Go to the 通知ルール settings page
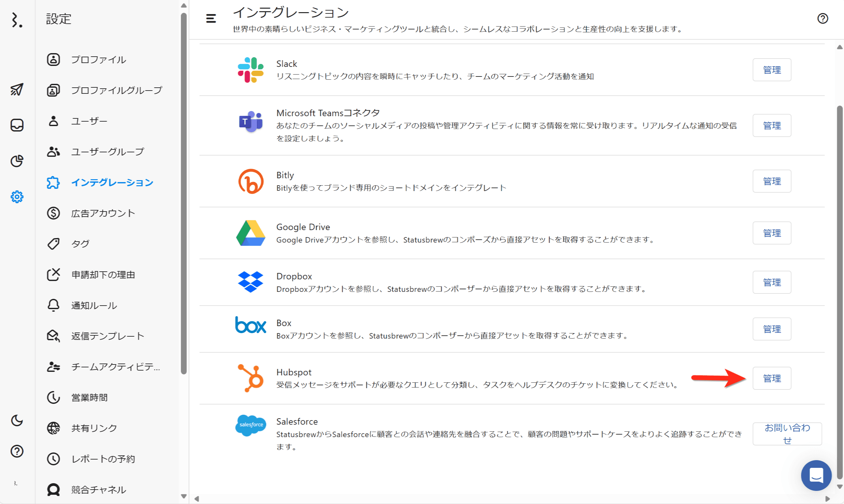The width and height of the screenshot is (844, 504). (x=94, y=305)
